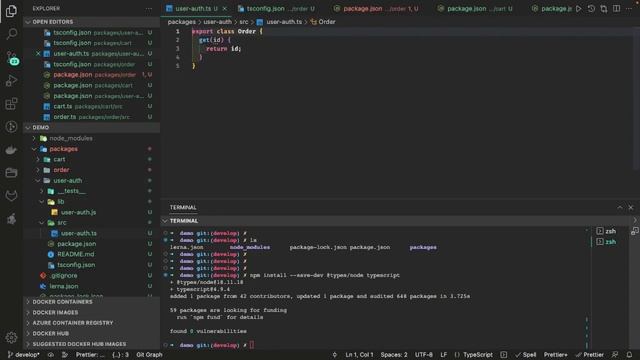This screenshot has height=360, width=640.
Task: Open order.ts in Open Editors
Action: click(91, 117)
